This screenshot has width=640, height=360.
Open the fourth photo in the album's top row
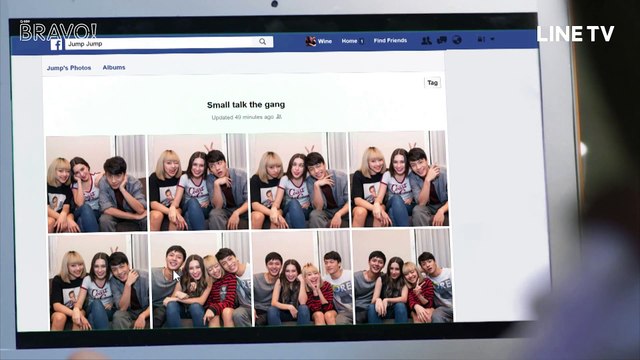pos(398,179)
